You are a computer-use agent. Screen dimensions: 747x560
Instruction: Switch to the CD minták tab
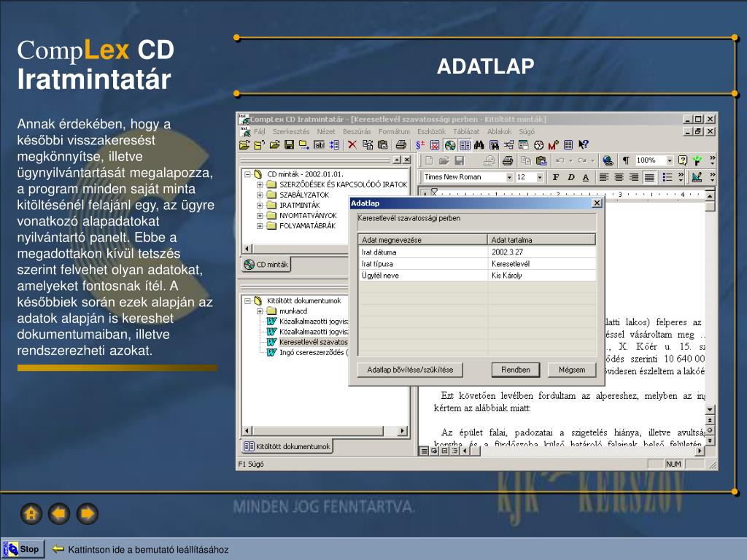[x=266, y=264]
